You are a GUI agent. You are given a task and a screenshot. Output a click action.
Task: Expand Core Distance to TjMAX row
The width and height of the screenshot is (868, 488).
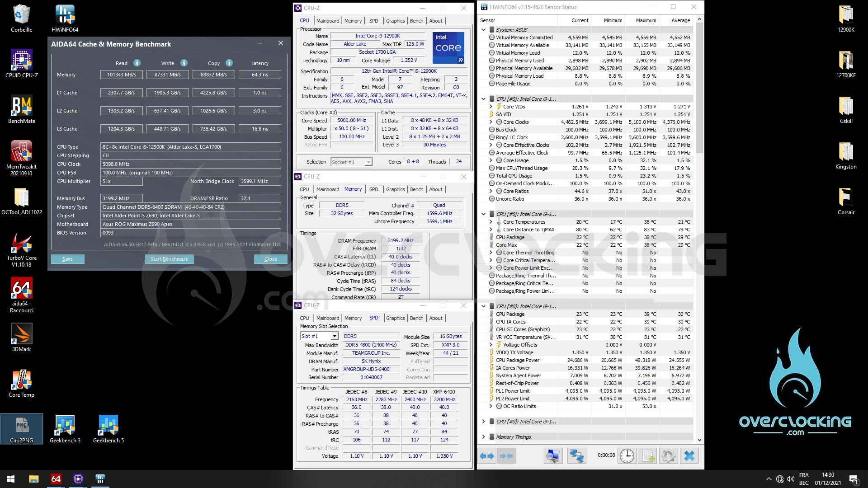pos(491,230)
